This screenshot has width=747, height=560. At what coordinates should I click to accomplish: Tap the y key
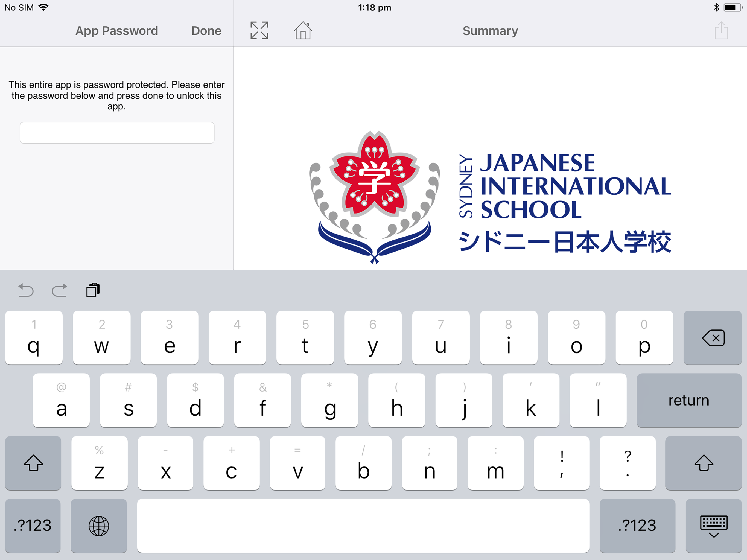coord(373,338)
